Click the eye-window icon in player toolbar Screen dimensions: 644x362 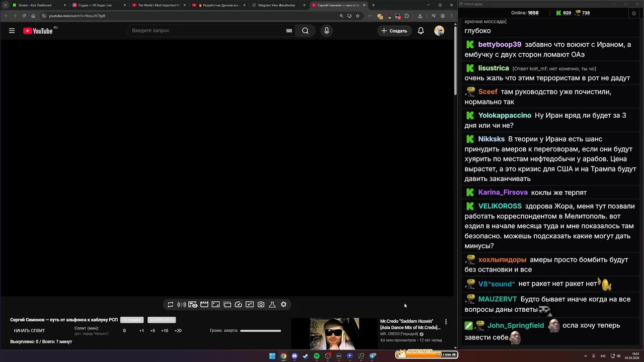pyautogui.click(x=193, y=305)
